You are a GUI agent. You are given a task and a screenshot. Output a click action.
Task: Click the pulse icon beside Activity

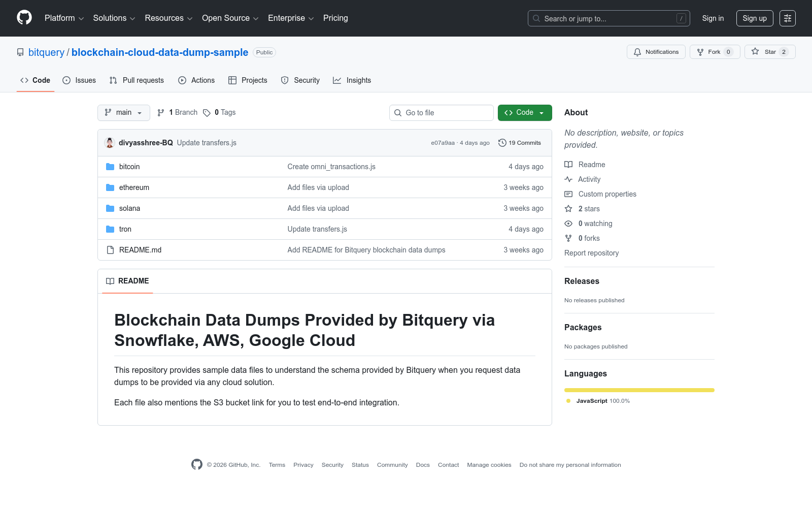click(x=568, y=179)
